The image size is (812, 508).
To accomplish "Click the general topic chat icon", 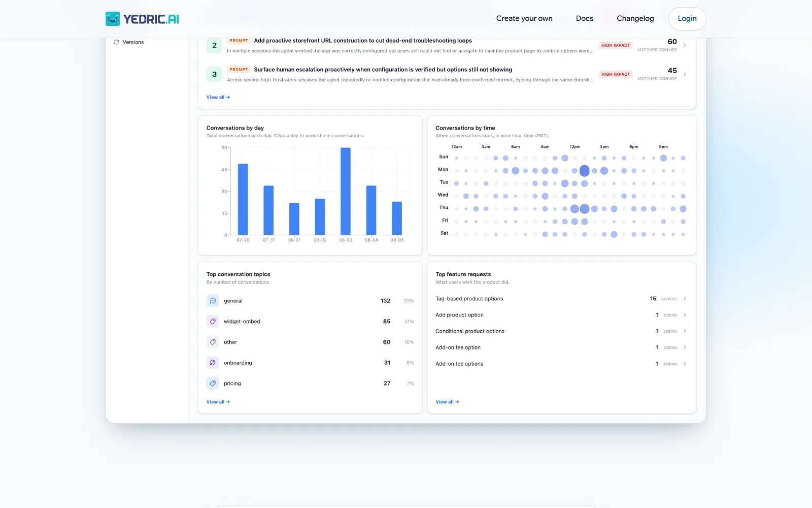I will [x=213, y=301].
